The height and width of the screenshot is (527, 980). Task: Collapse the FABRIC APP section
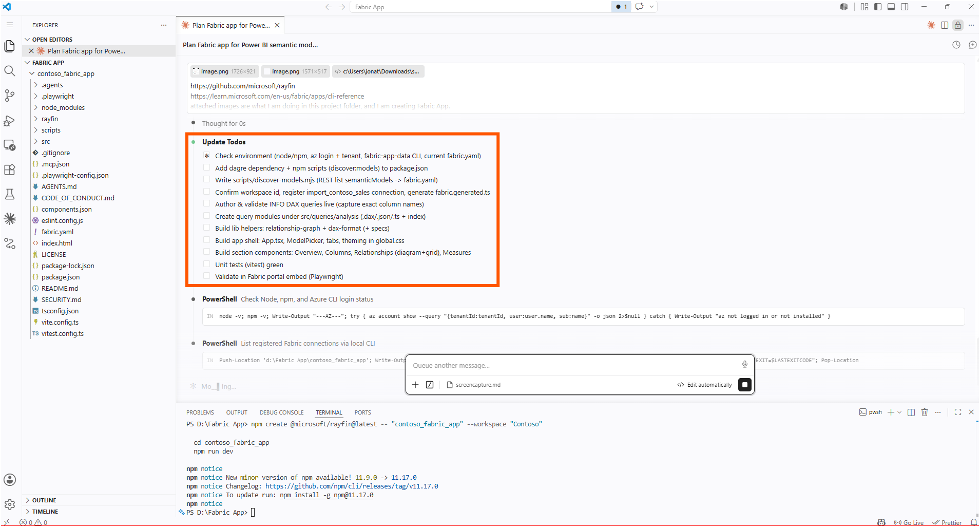coord(28,63)
